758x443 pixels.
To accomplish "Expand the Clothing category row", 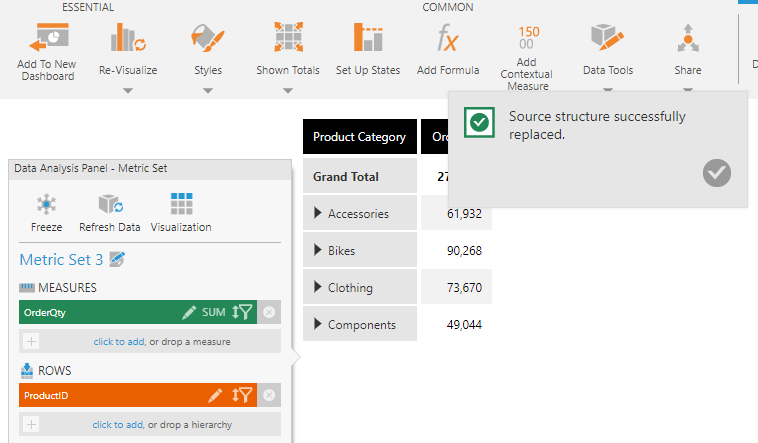I will (318, 287).
